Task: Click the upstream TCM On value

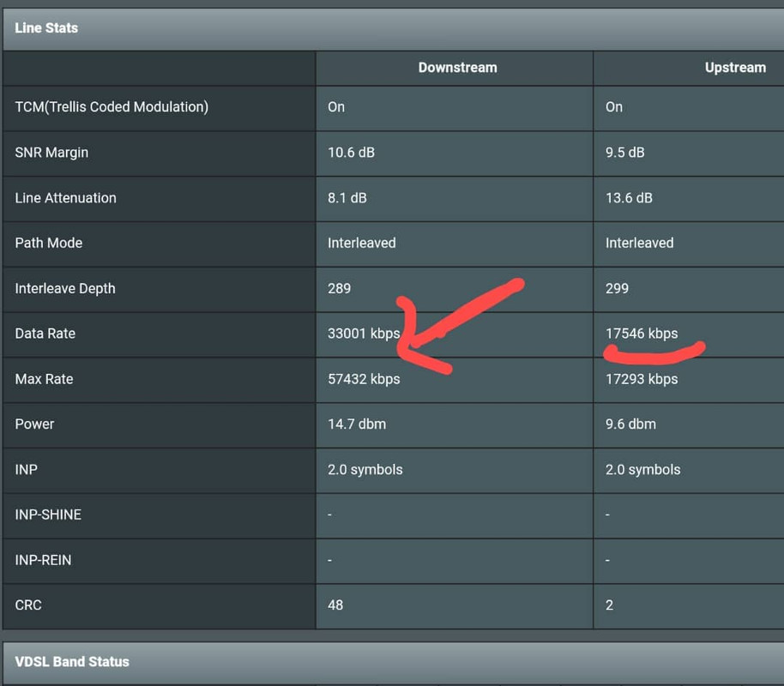Action: click(x=614, y=107)
